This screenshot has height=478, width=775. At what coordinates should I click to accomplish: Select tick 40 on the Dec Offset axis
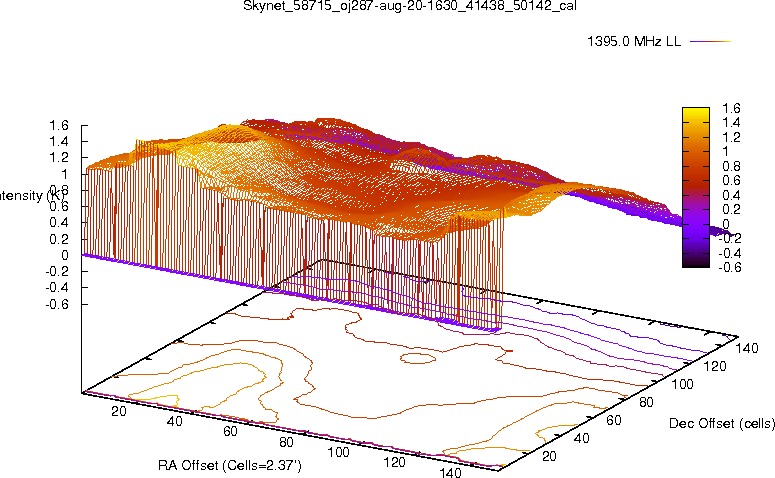click(x=582, y=438)
